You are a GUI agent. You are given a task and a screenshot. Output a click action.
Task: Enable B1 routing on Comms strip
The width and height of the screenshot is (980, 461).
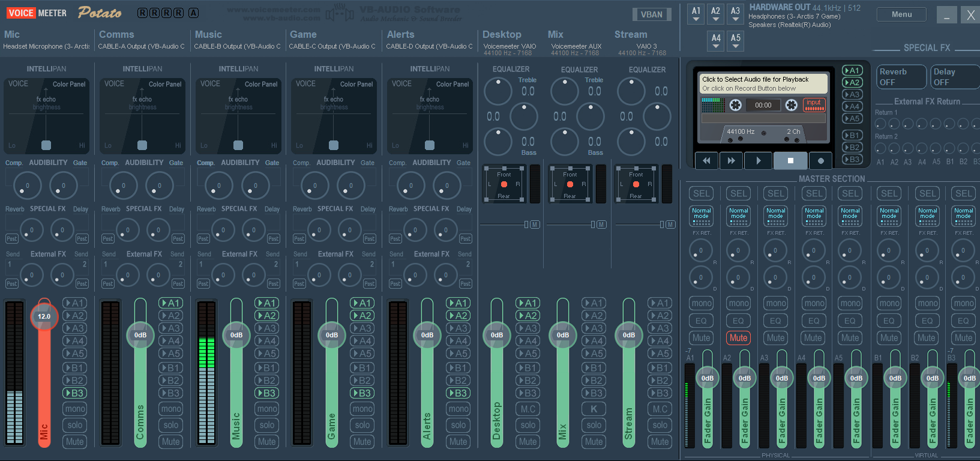click(x=171, y=368)
